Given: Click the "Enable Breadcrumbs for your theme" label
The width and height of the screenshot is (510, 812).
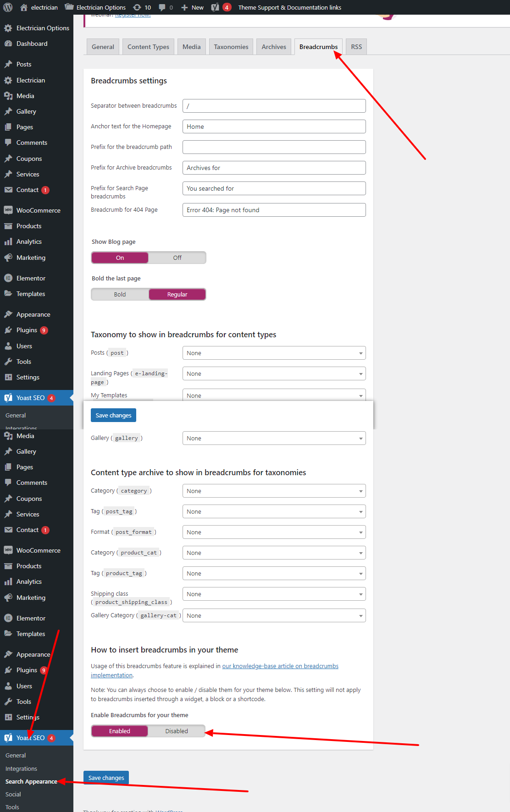Looking at the screenshot, I should [x=139, y=715].
